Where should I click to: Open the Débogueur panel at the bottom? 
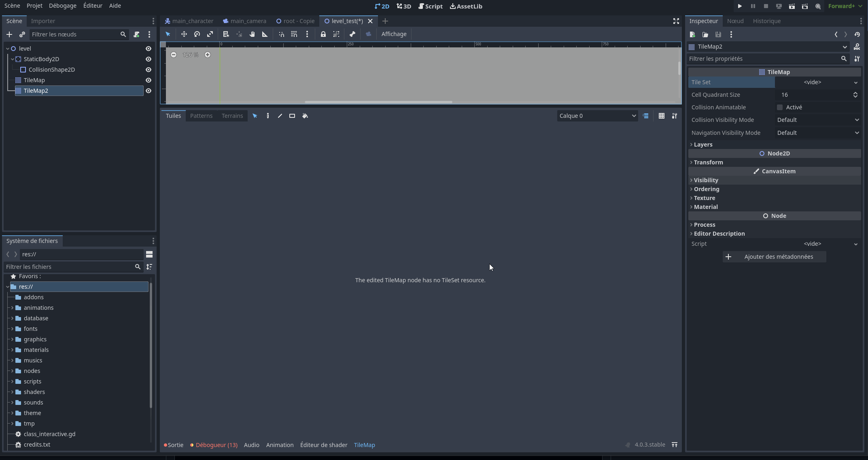tap(214, 445)
